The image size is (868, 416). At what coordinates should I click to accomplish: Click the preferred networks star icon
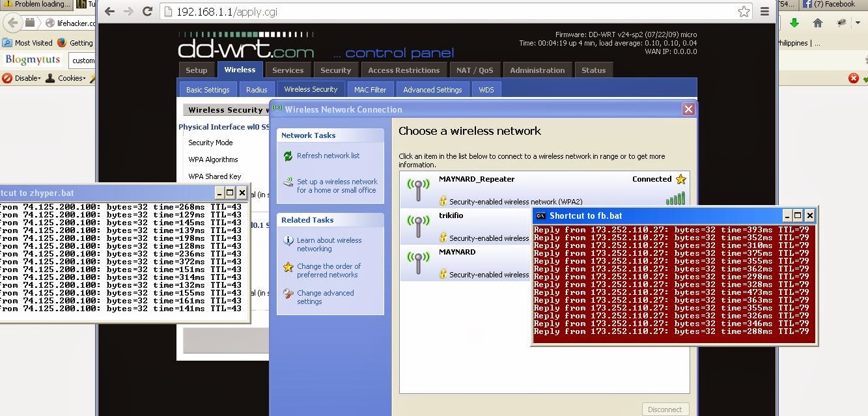[288, 267]
